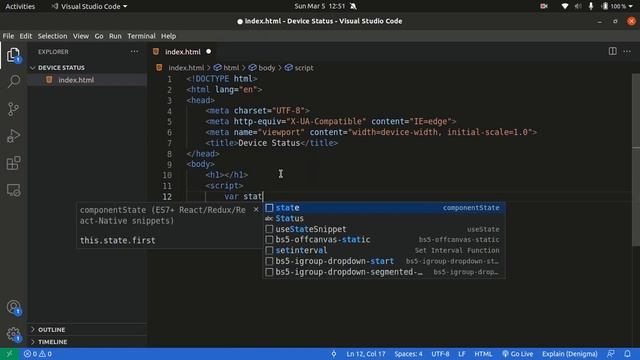
Task: Open the Go menu
Action: pos(99,36)
